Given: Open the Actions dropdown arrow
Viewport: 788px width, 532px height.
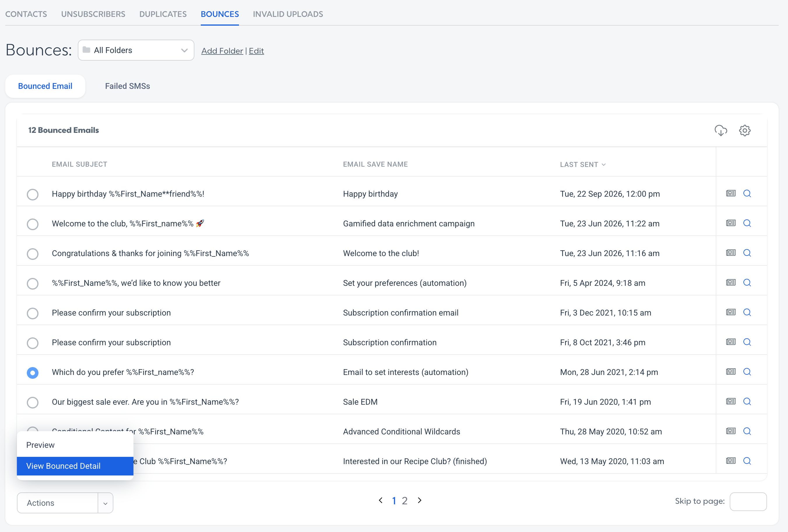Looking at the screenshot, I should (105, 503).
